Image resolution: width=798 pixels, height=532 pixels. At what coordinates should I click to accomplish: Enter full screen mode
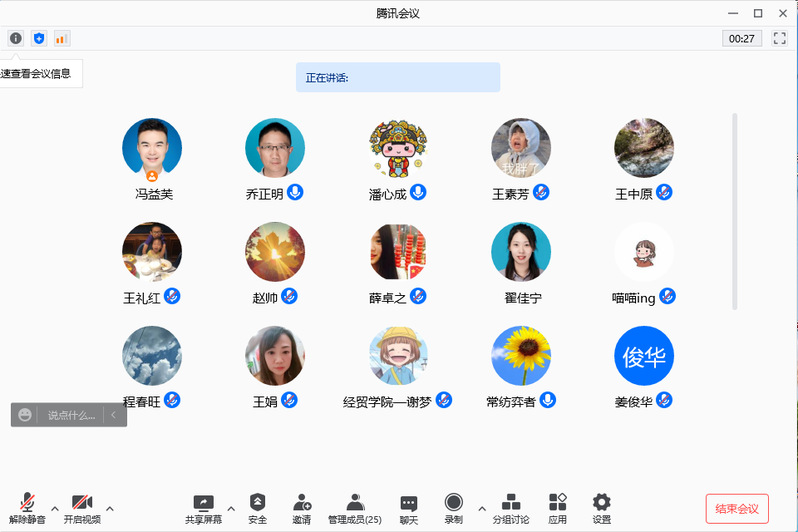click(779, 38)
